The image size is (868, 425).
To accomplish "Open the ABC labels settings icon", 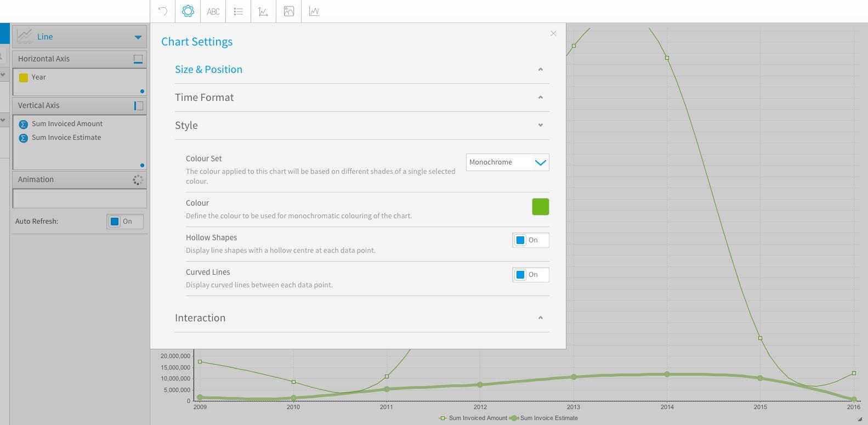I will point(213,11).
